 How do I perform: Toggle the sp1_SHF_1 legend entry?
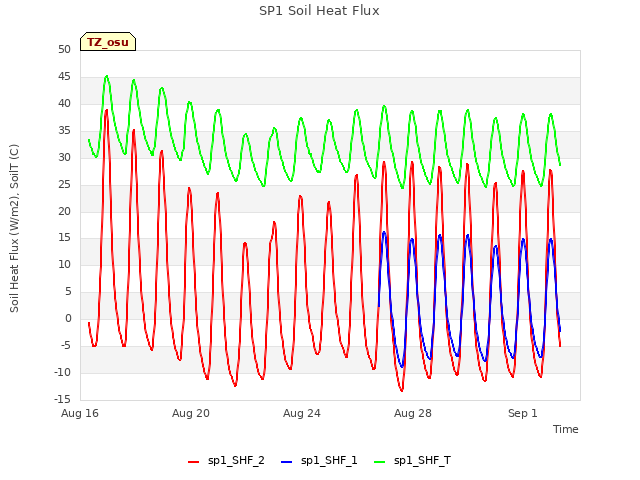coord(319,461)
